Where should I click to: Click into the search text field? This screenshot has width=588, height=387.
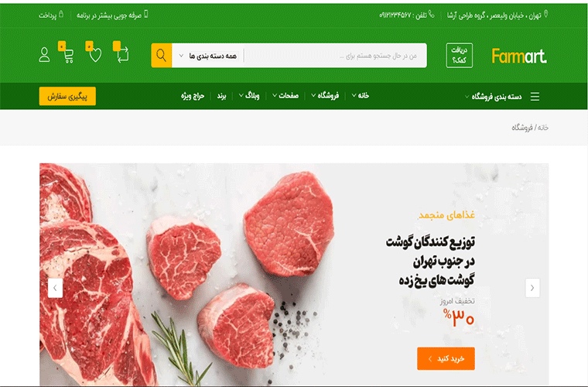pos(335,56)
